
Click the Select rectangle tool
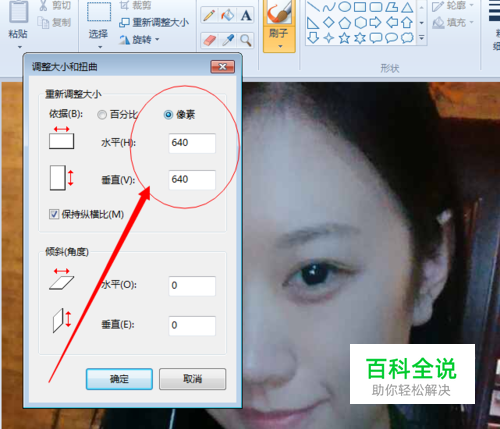(x=99, y=12)
